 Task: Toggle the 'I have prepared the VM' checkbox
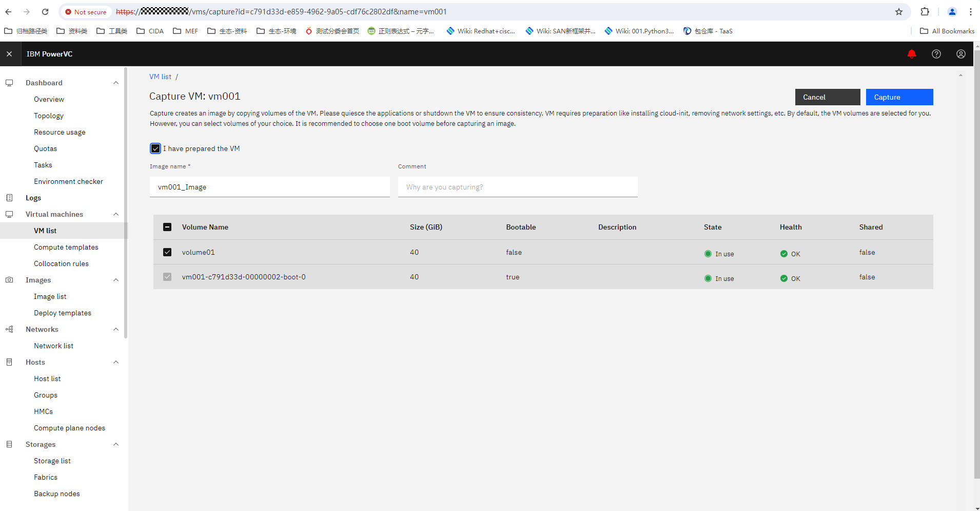point(155,148)
